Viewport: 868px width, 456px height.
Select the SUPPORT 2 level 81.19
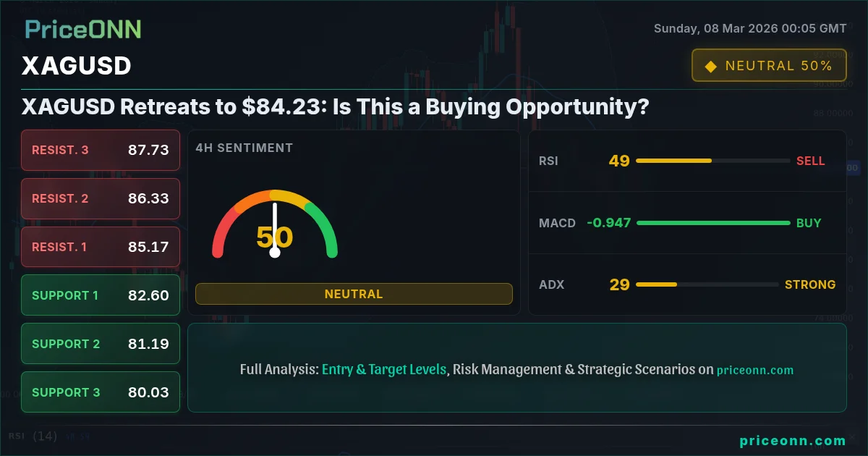pyautogui.click(x=101, y=344)
